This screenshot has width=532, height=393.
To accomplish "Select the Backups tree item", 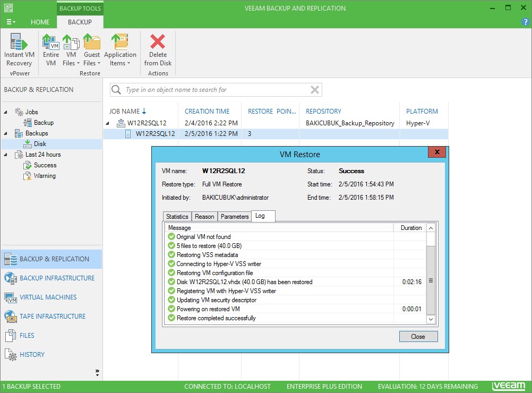I will click(x=36, y=133).
